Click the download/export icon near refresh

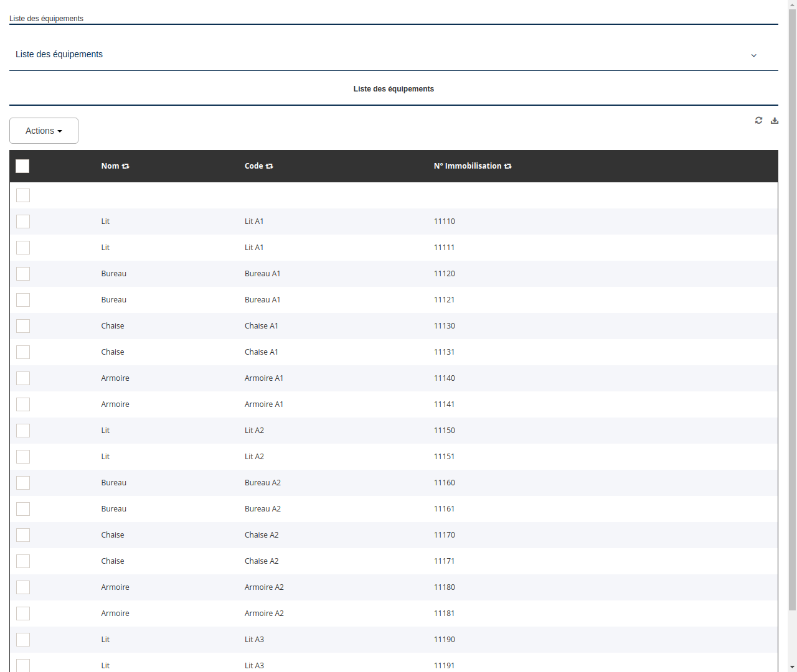[x=775, y=120]
